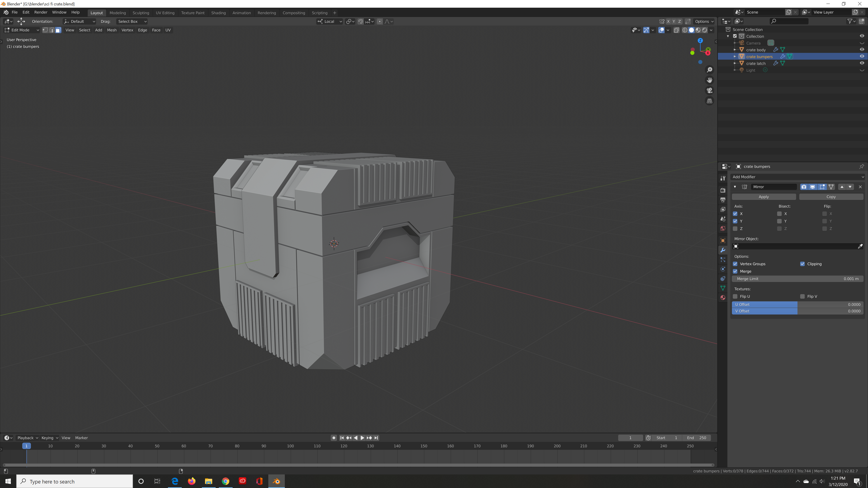
Task: Click the pan view hand icon
Action: coord(709,80)
